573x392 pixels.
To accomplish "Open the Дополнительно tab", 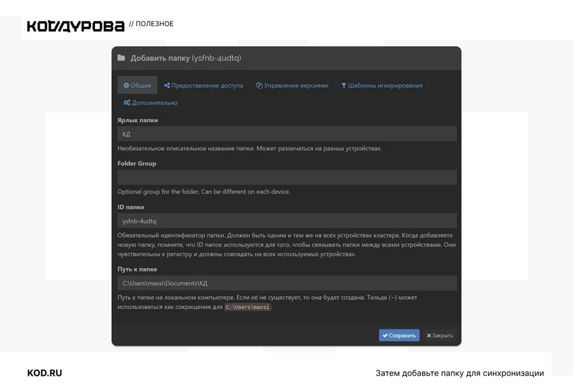I will point(150,102).
